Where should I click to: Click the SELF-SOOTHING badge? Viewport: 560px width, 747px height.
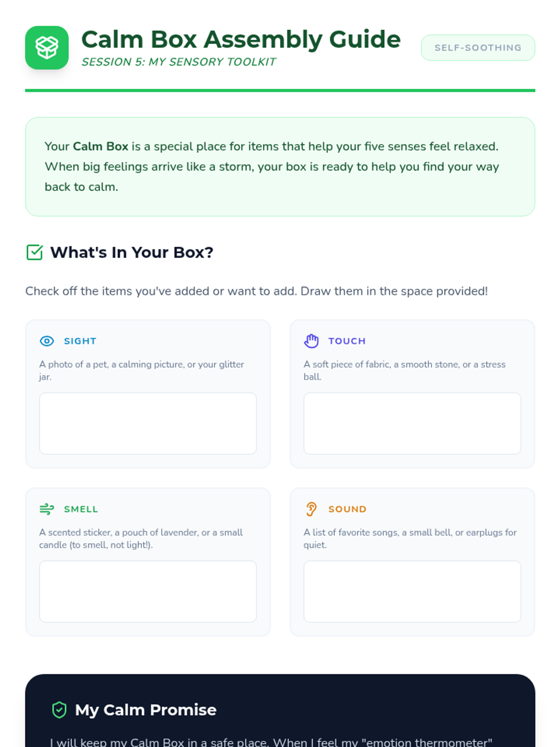[478, 48]
